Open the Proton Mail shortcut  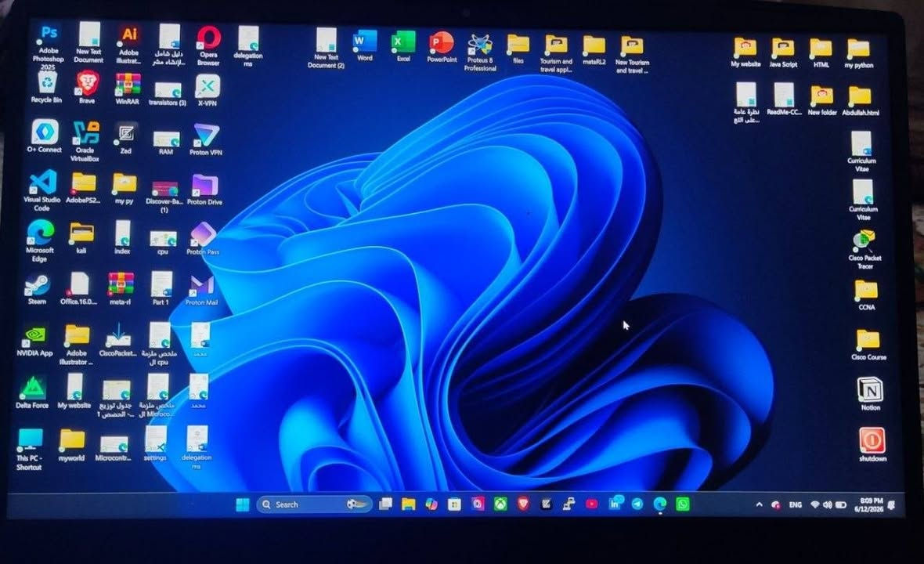tap(201, 291)
